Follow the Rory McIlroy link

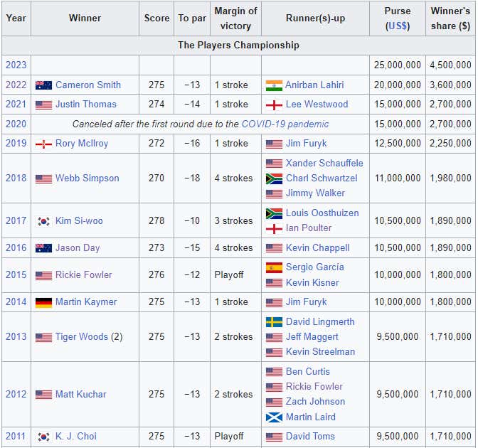click(82, 144)
